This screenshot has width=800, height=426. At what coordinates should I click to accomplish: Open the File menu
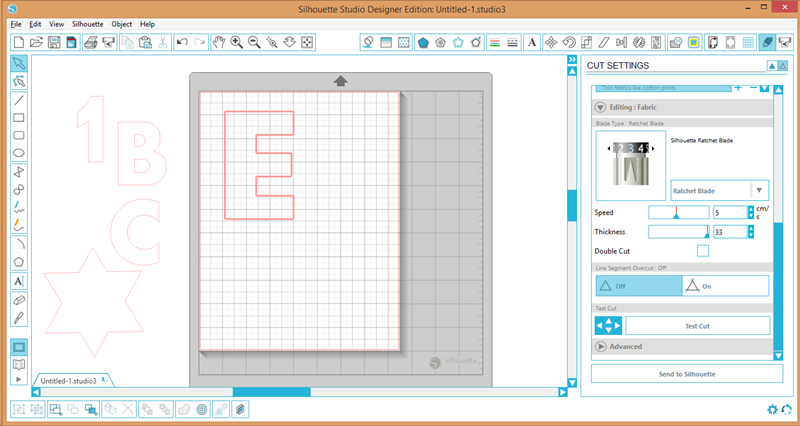click(16, 24)
